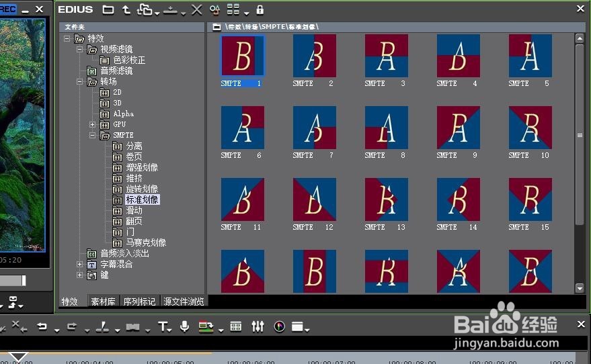Select the 旋转划像 subfolder
Image resolution: width=591 pixels, height=364 pixels.
[x=142, y=189]
